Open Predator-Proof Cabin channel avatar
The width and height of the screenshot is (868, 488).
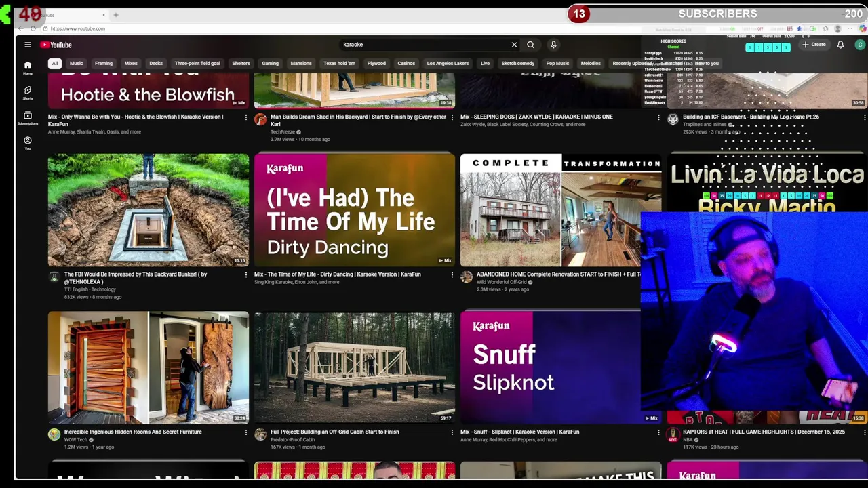point(260,434)
